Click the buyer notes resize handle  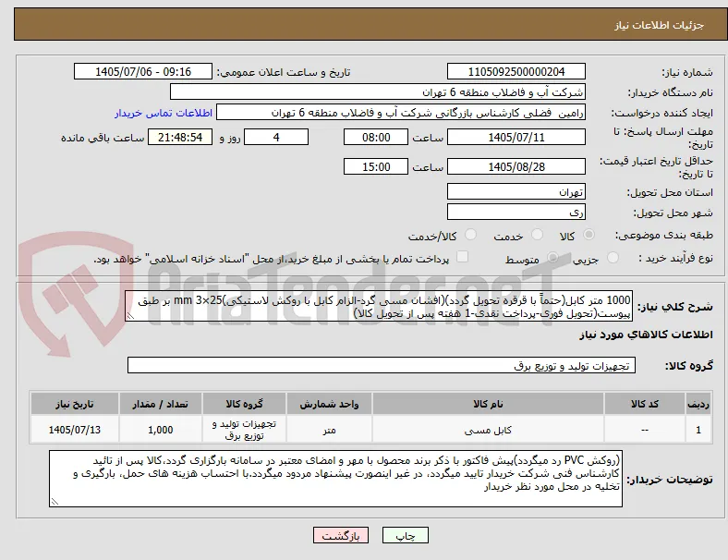pyautogui.click(x=55, y=502)
